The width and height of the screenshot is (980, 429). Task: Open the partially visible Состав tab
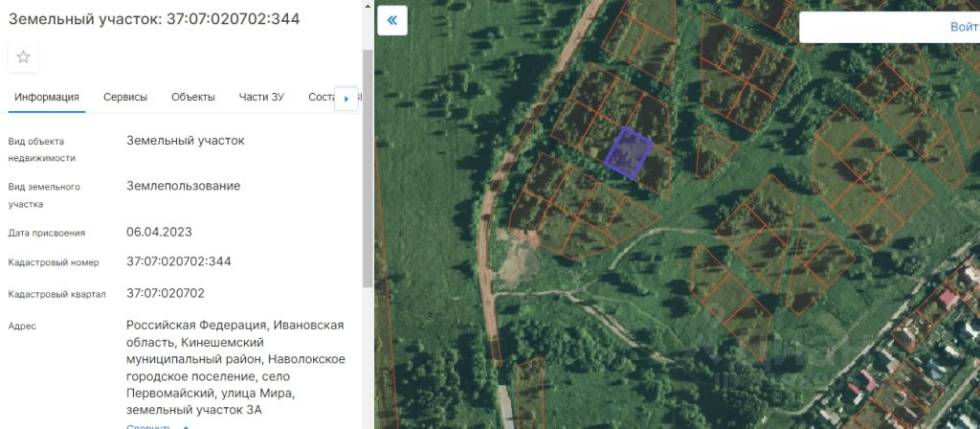[322, 97]
